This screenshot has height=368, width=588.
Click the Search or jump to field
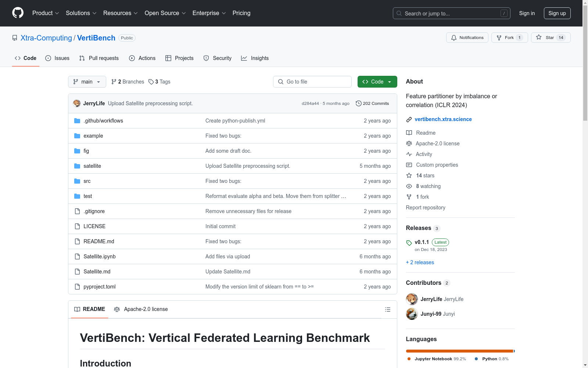(x=452, y=13)
